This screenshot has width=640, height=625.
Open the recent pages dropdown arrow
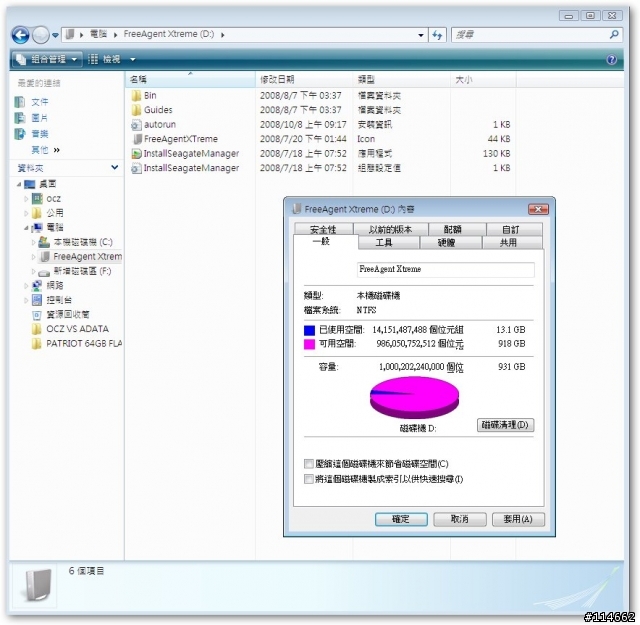click(x=55, y=36)
